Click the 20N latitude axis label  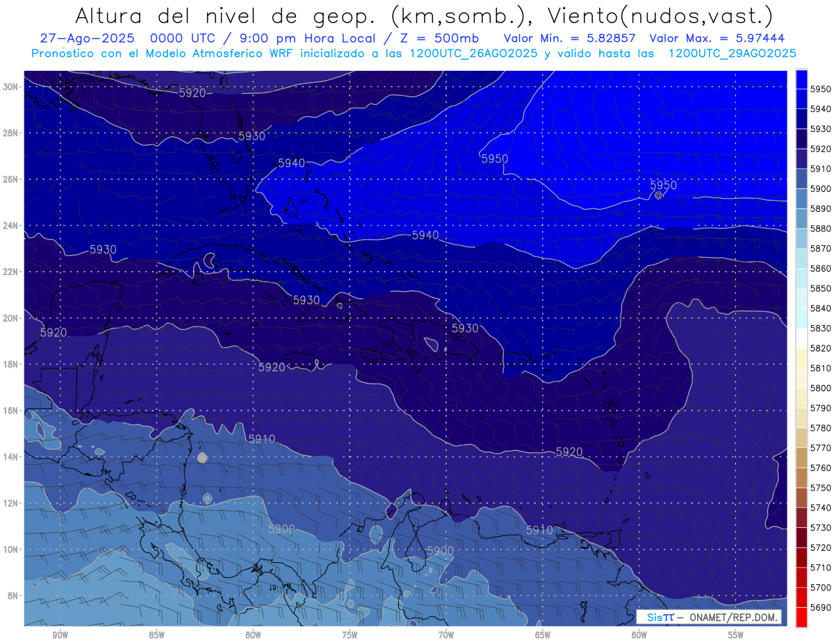point(12,318)
